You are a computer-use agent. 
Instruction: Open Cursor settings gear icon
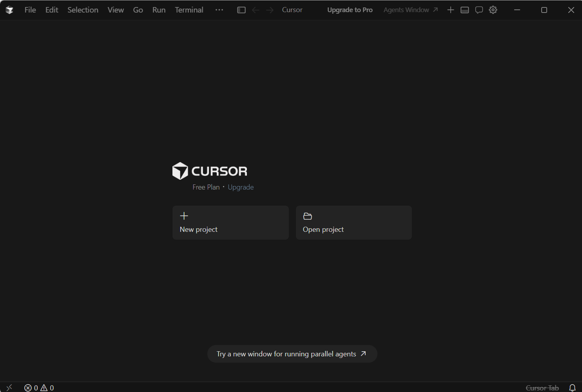(493, 10)
